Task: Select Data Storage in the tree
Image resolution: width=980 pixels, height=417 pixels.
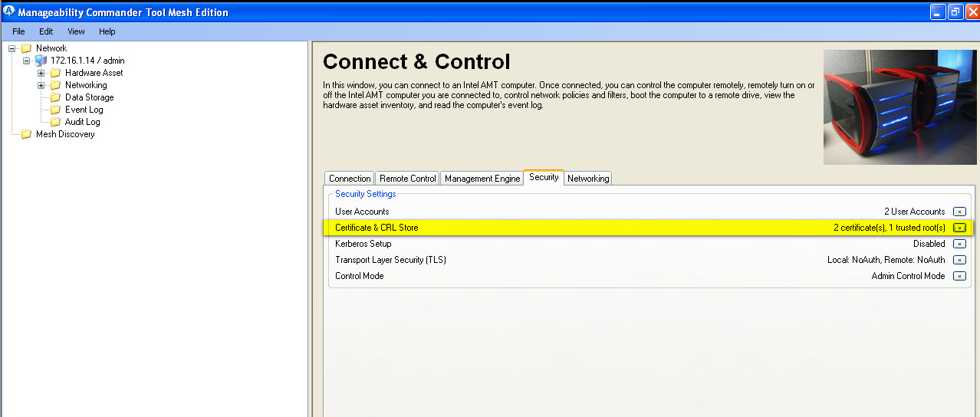Action: 89,97
